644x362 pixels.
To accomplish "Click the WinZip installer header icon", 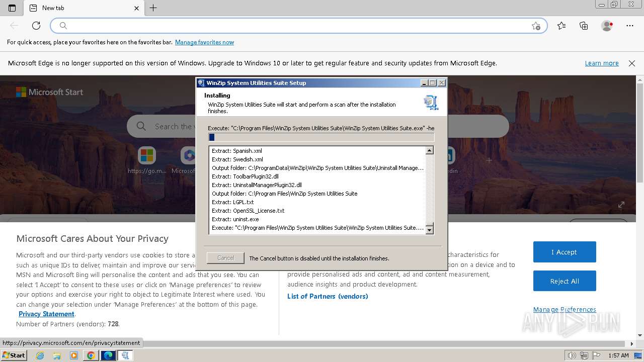I will [431, 102].
